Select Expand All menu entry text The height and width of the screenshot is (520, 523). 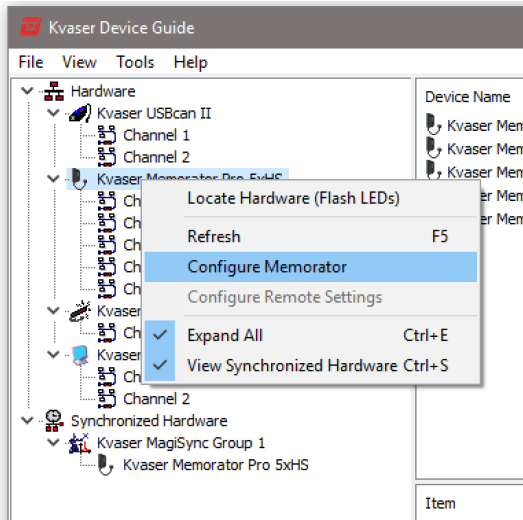pyautogui.click(x=225, y=335)
